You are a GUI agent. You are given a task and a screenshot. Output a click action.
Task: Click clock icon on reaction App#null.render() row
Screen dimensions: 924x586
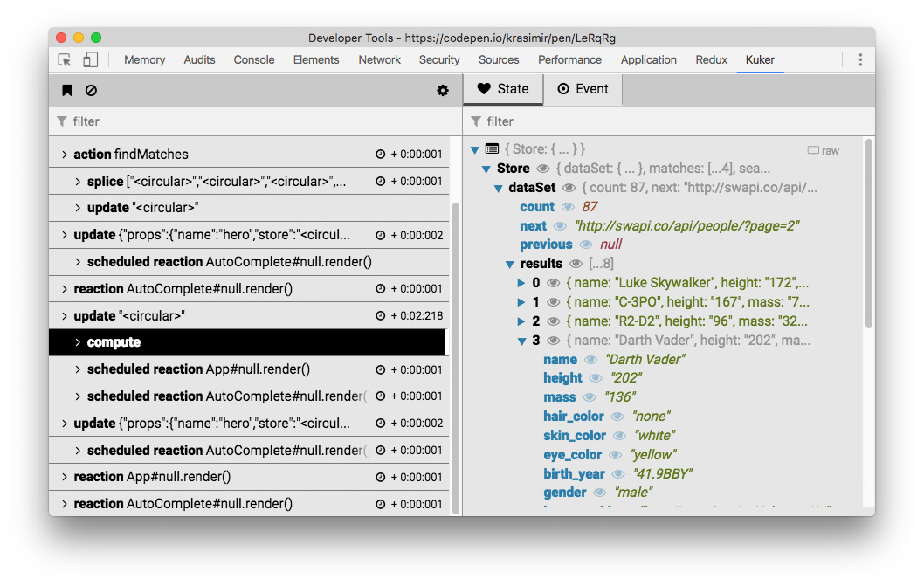381,477
